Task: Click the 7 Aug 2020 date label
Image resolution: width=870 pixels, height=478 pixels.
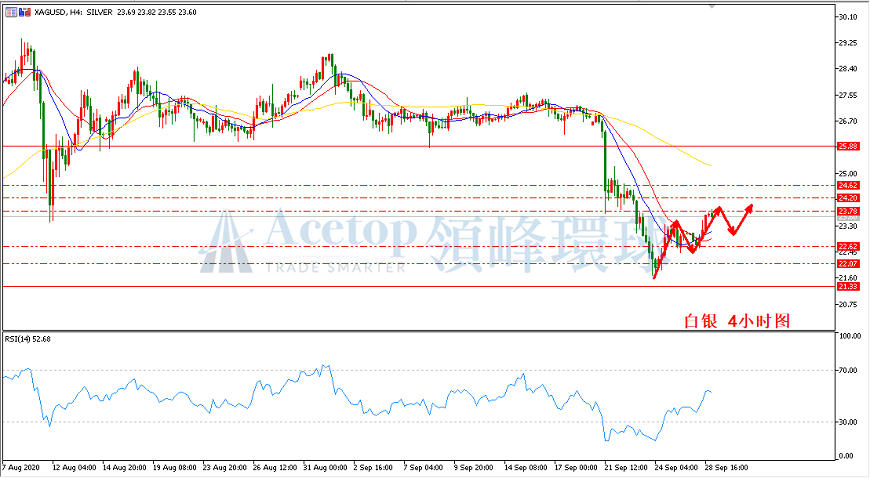Action: point(21,467)
